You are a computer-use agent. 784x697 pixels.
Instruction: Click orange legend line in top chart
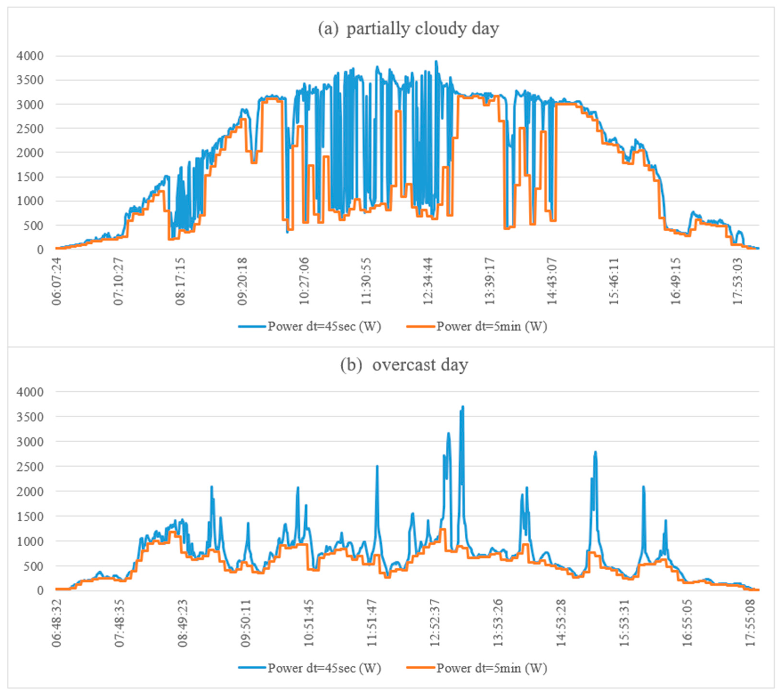click(421, 327)
